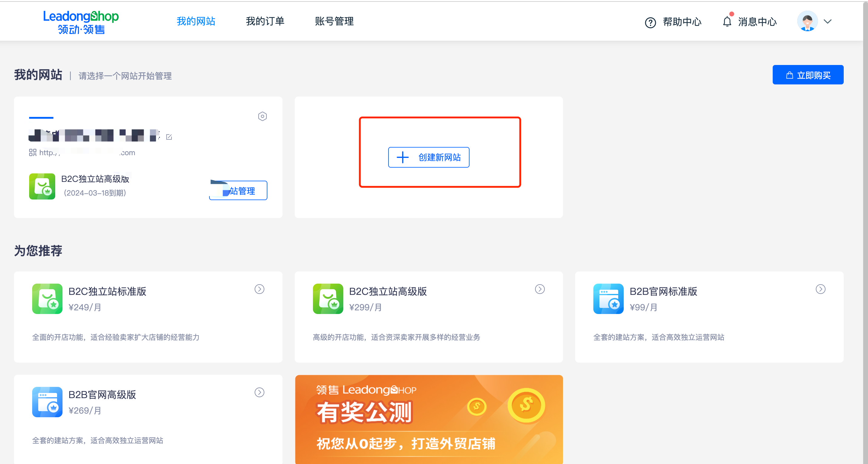
Task: Expand the account dropdown chevron
Action: (x=828, y=22)
